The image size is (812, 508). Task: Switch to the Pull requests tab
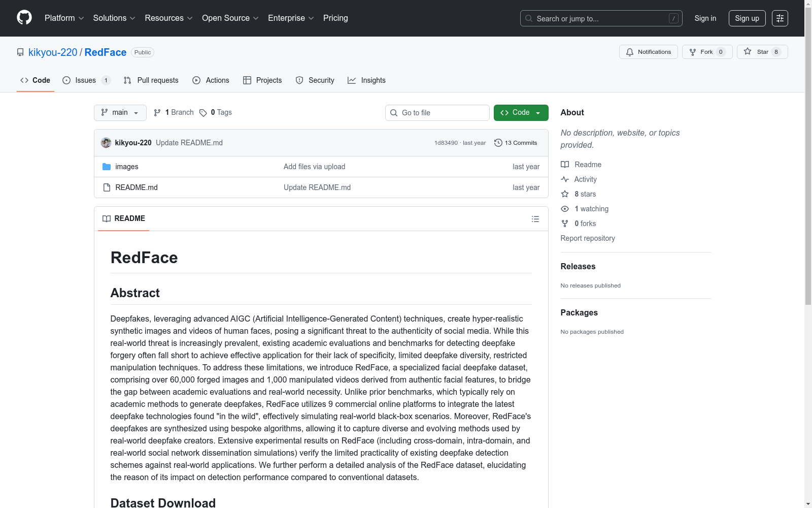click(x=151, y=80)
